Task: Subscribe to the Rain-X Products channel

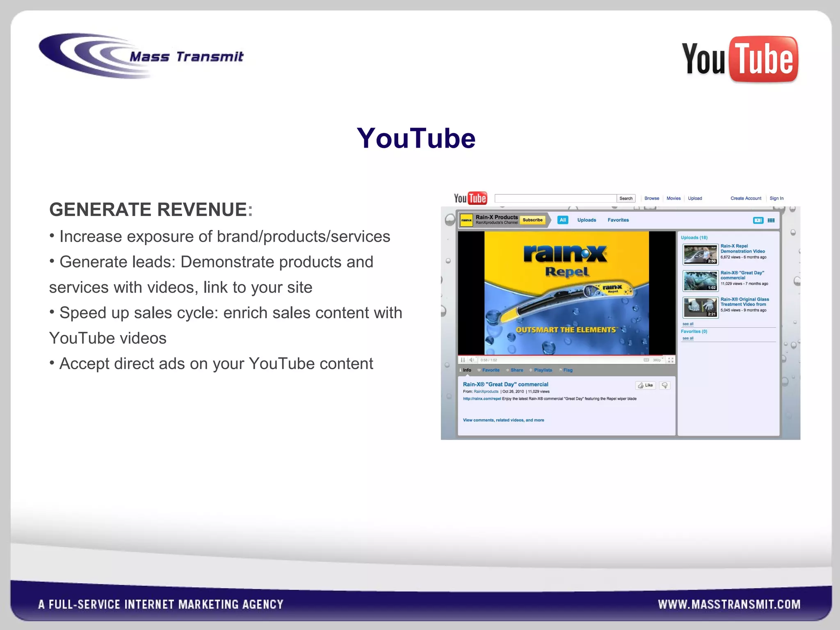Action: click(x=532, y=220)
